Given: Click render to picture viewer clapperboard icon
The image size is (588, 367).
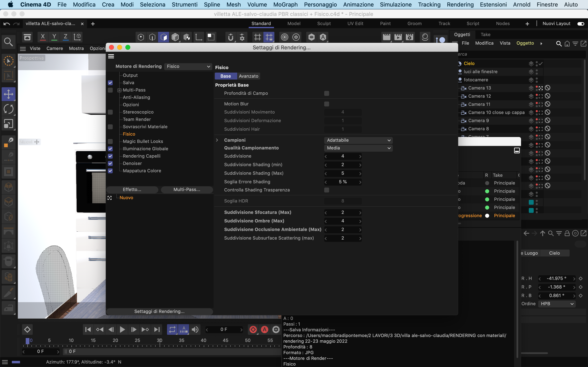Looking at the screenshot, I should 398,37.
